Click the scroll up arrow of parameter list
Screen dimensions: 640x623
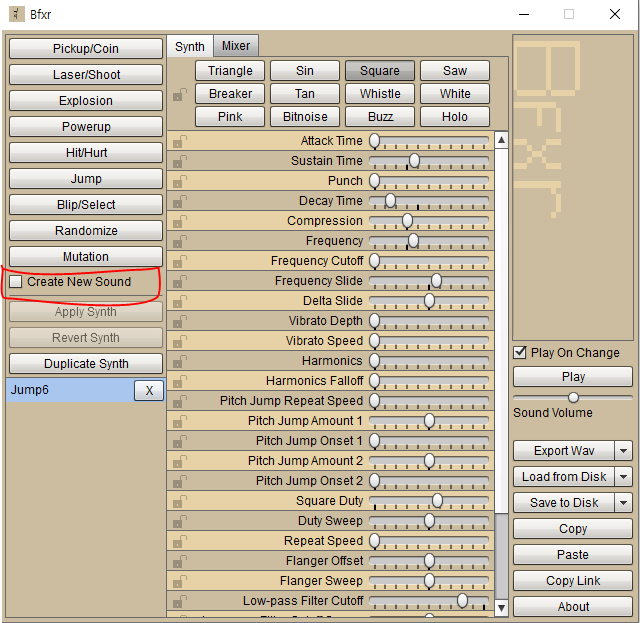pyautogui.click(x=501, y=140)
